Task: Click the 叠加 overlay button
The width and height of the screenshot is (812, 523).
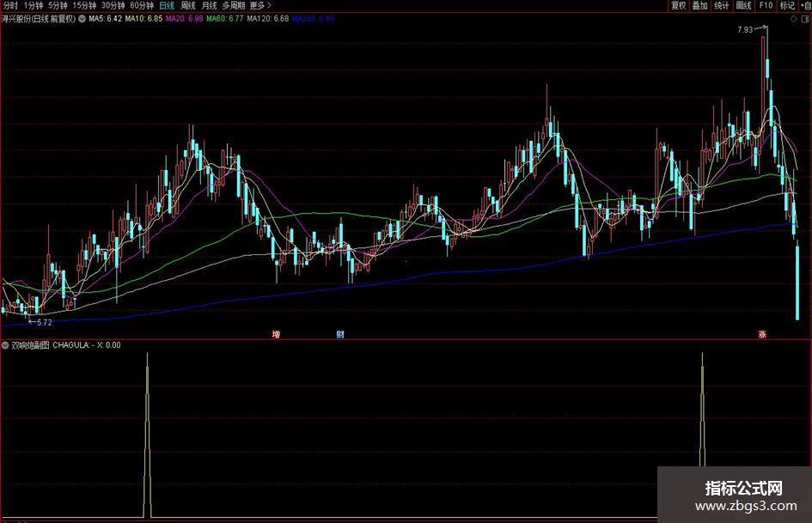Action: click(x=700, y=6)
